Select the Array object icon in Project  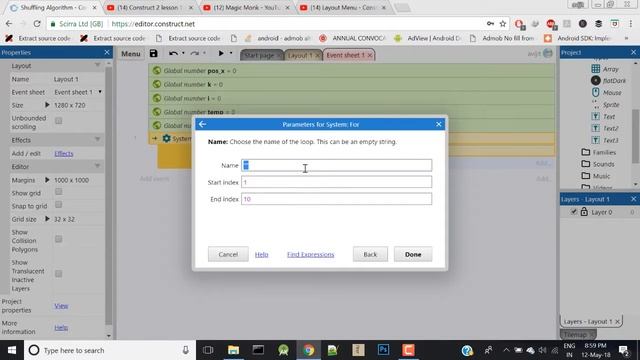tap(596, 69)
